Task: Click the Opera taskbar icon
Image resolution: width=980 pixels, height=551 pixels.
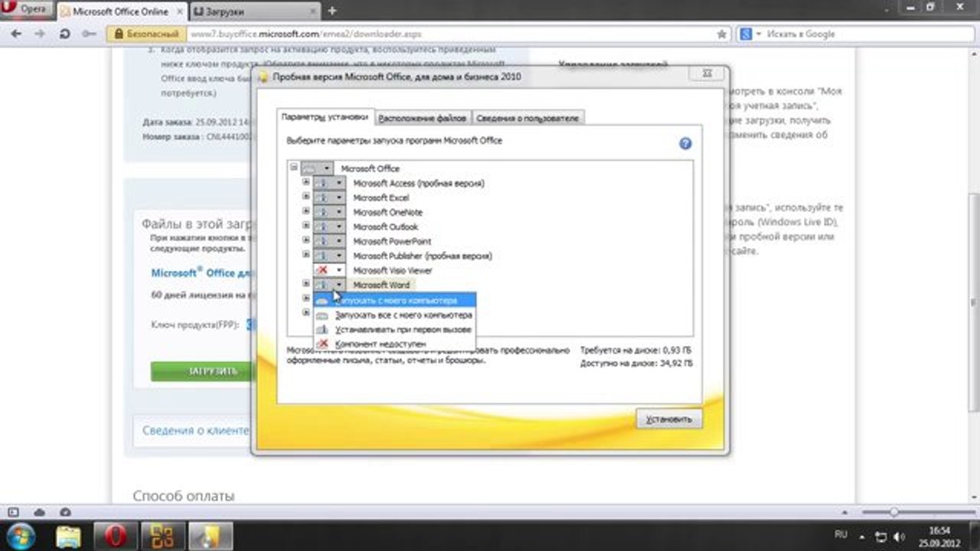Action: pos(116,535)
